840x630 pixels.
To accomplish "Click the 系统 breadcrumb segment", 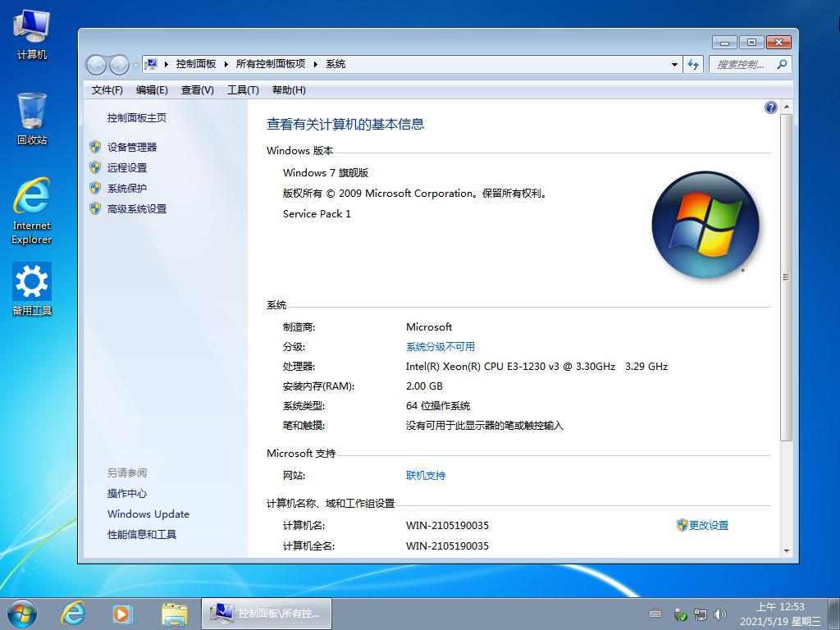I will (336, 64).
